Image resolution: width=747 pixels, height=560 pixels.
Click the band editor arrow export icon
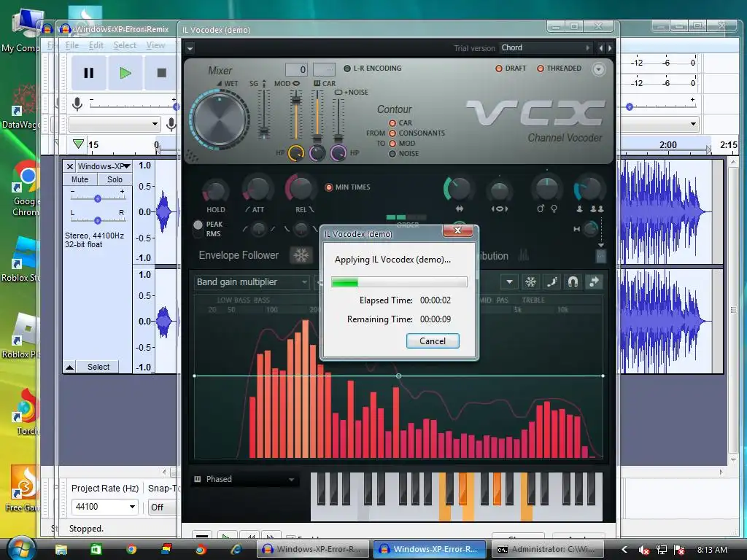pyautogui.click(x=594, y=282)
